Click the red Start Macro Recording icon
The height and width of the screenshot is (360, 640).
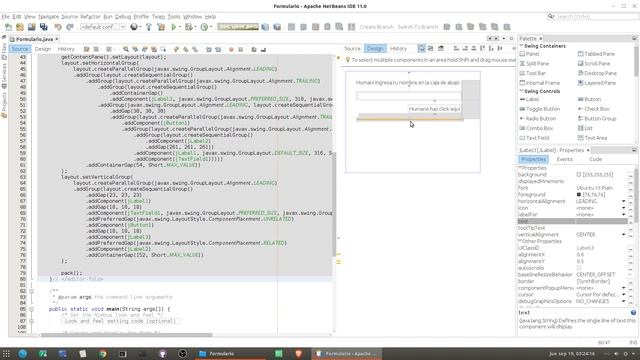(x=231, y=49)
